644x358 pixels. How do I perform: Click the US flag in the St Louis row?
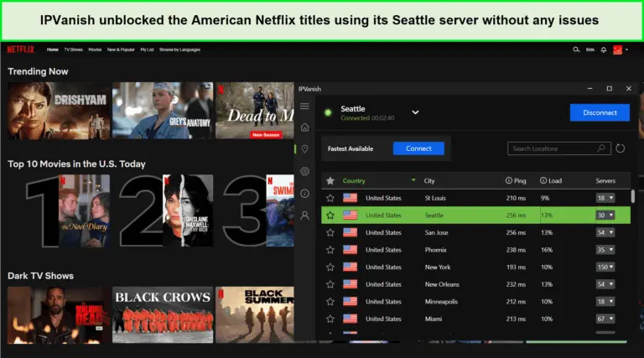(x=350, y=198)
